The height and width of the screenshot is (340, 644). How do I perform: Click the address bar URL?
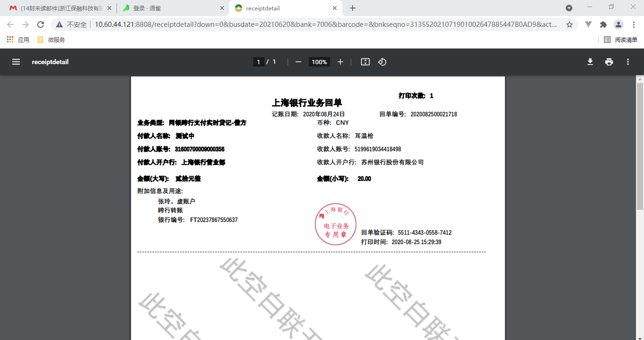(325, 25)
